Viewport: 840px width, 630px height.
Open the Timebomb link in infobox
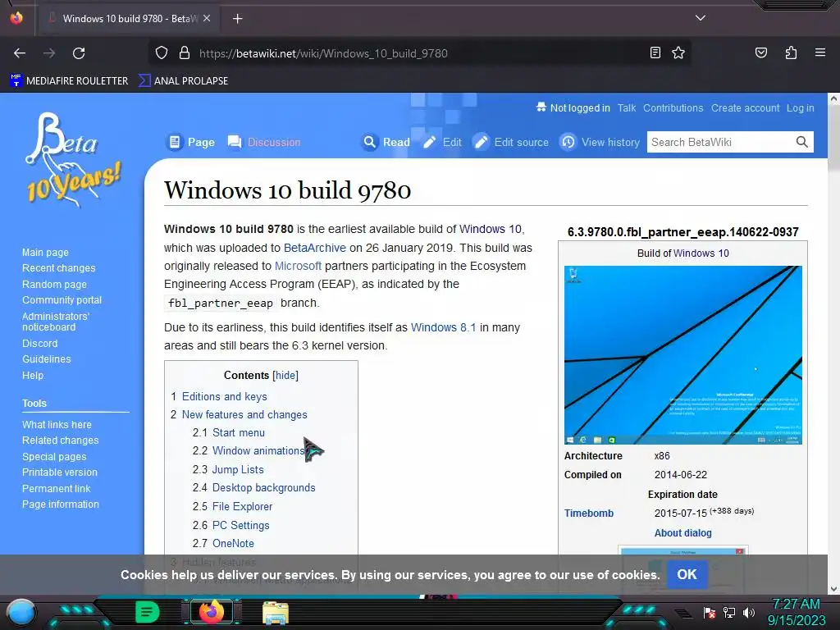click(589, 514)
